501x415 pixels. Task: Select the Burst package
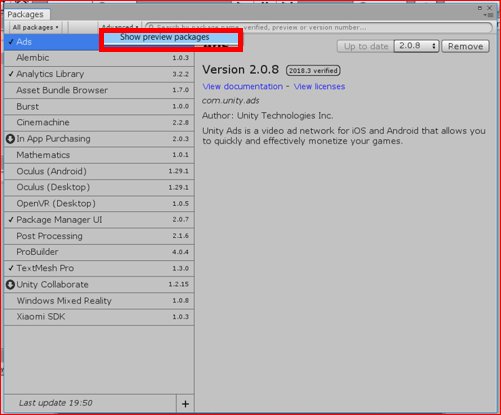pyautogui.click(x=99, y=107)
